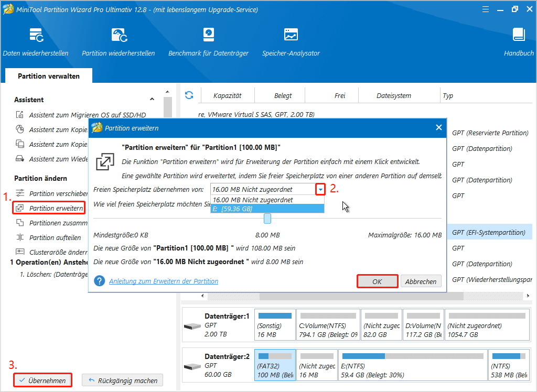Refresh the disk list
537x392 pixels.
[x=189, y=95]
